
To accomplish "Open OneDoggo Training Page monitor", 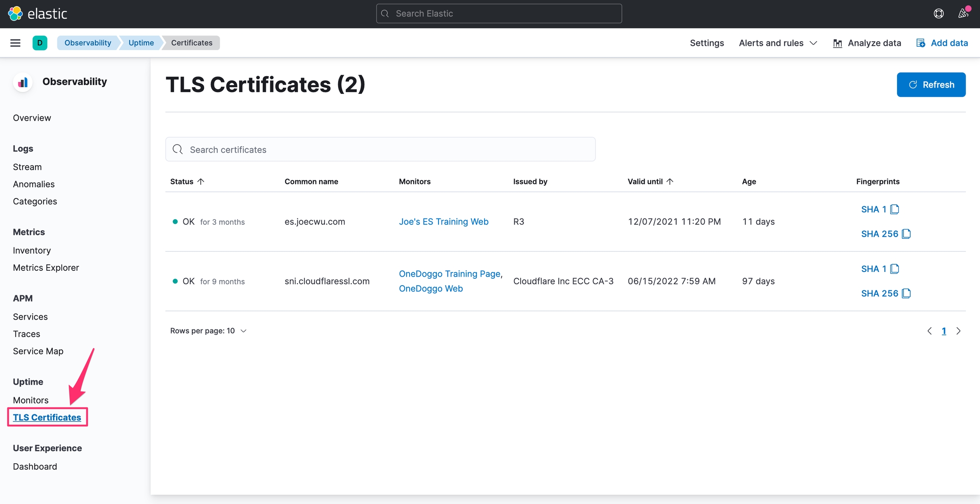I will tap(450, 274).
